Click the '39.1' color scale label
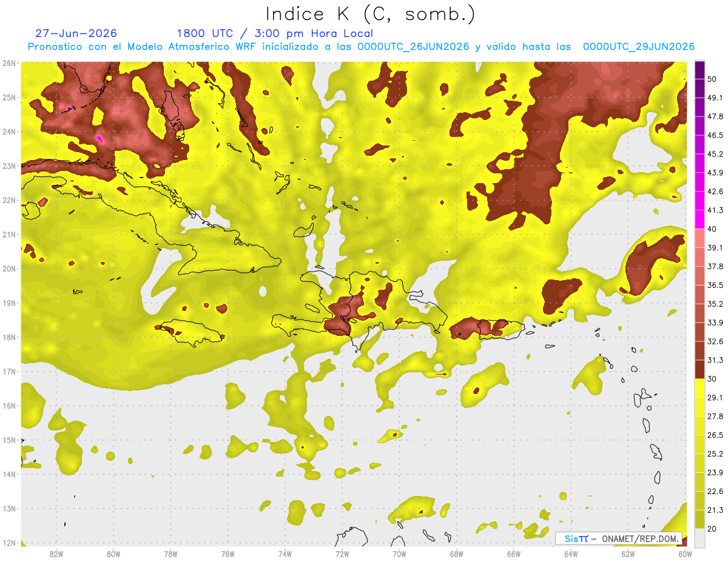Image resolution: width=728 pixels, height=562 pixels. (715, 248)
